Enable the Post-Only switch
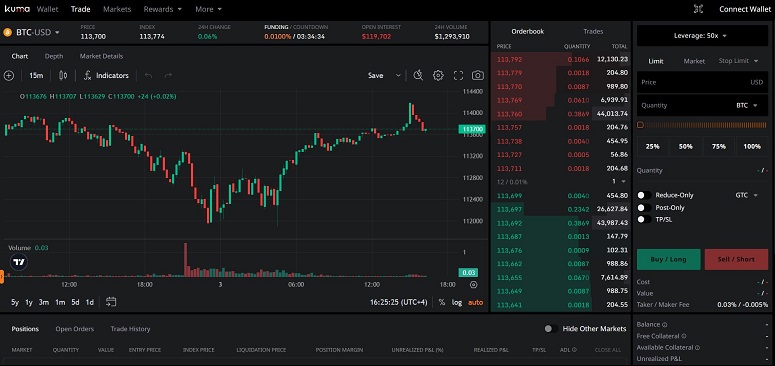Image resolution: width=775 pixels, height=366 pixels. [644, 207]
